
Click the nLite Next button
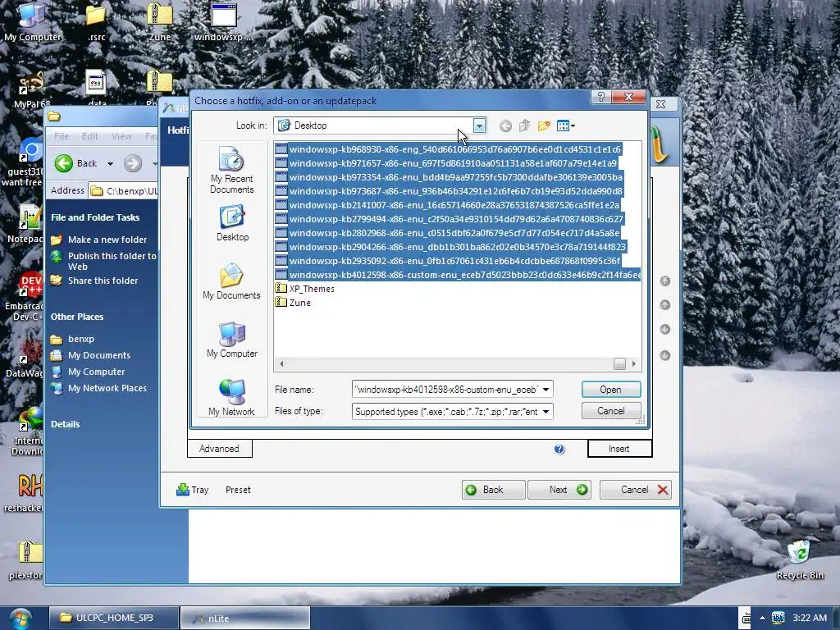point(559,490)
